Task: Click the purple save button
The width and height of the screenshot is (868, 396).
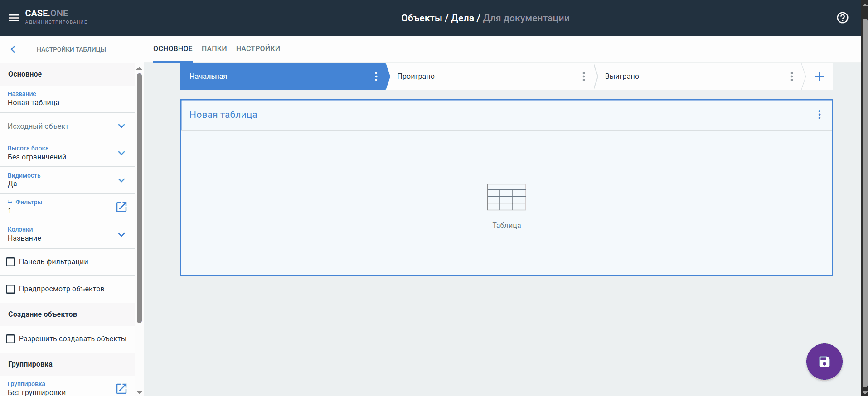Action: click(x=824, y=362)
